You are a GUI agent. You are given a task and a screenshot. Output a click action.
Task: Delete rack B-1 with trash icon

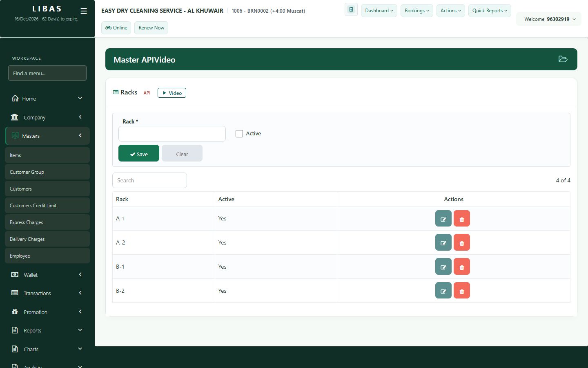tap(462, 267)
